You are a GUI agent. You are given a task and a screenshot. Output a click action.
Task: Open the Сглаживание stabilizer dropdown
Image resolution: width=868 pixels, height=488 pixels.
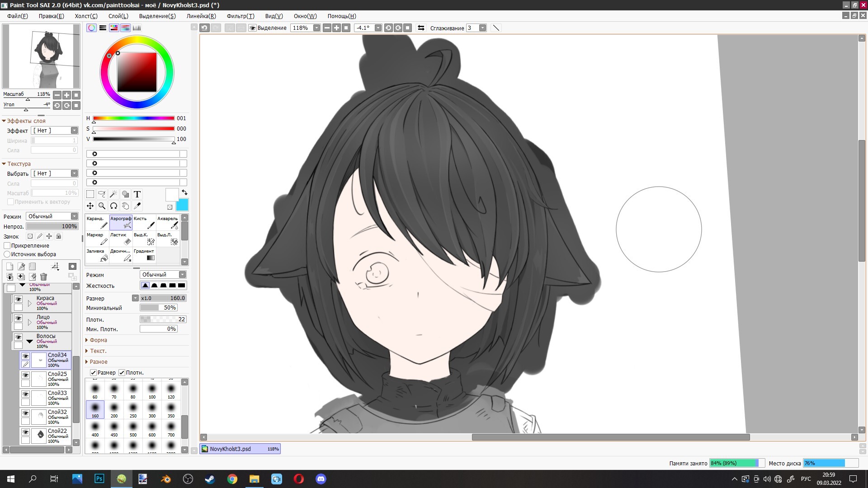(x=482, y=28)
